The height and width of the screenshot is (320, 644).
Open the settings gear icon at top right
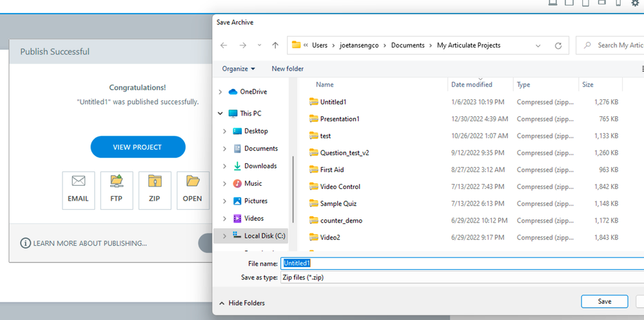coord(635,4)
